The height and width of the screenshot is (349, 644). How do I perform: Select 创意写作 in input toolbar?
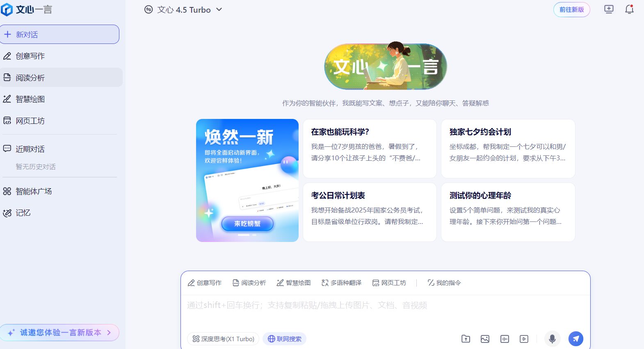pos(205,283)
